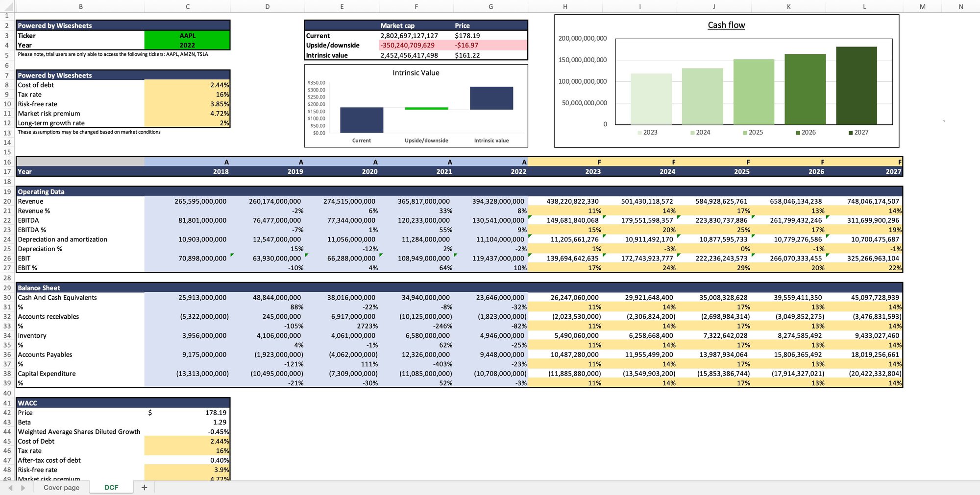Select the DCF sheet tab
Screen dimensions: 980x495
pyautogui.click(x=111, y=487)
